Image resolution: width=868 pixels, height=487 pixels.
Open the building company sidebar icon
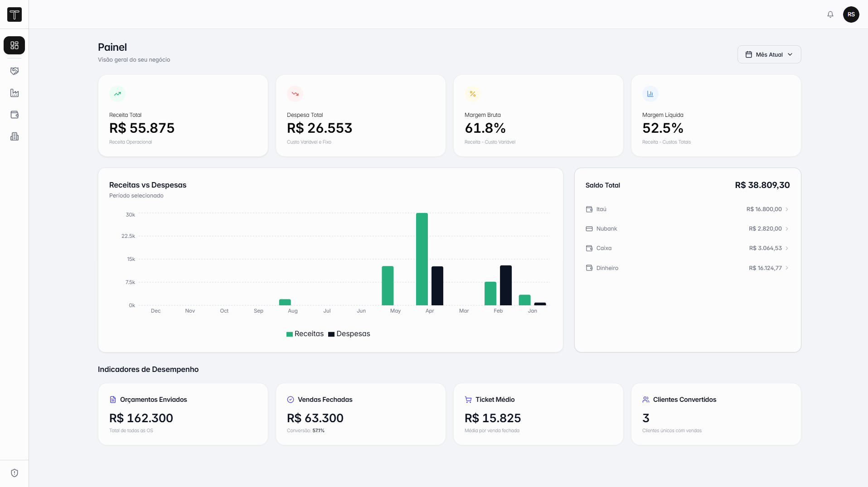[15, 136]
